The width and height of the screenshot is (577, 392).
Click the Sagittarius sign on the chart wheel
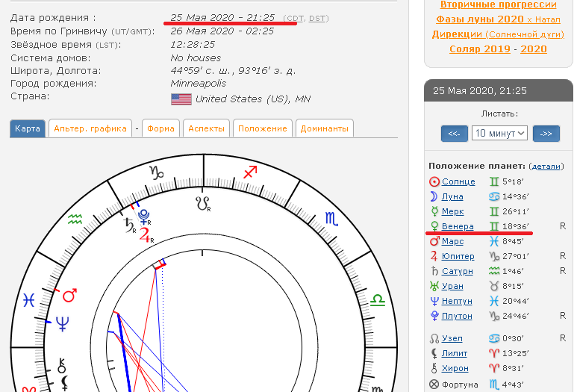250,172
